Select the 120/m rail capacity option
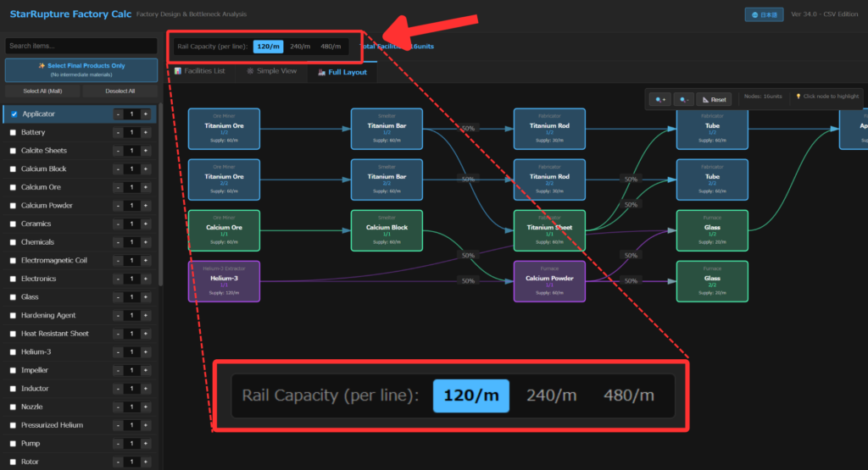 268,47
